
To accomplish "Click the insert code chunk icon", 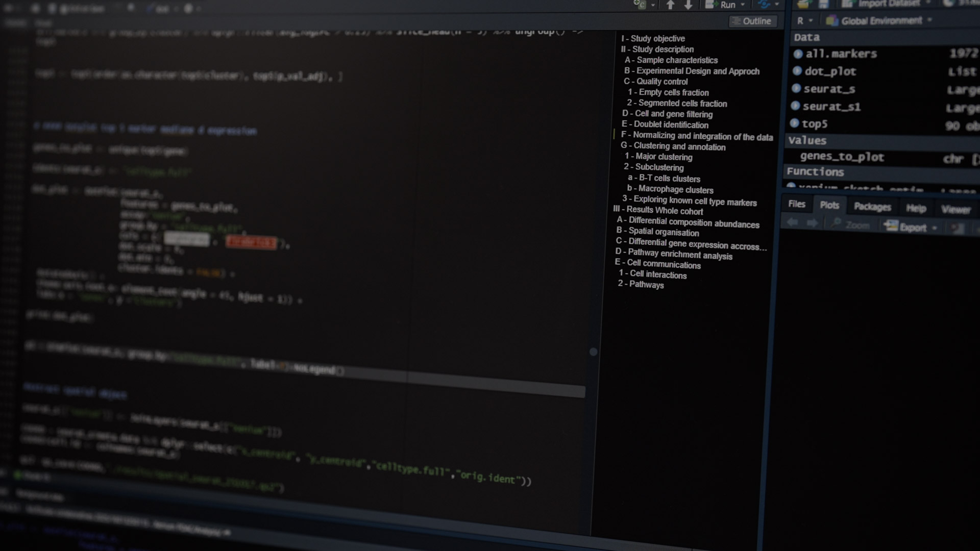I will click(x=640, y=4).
